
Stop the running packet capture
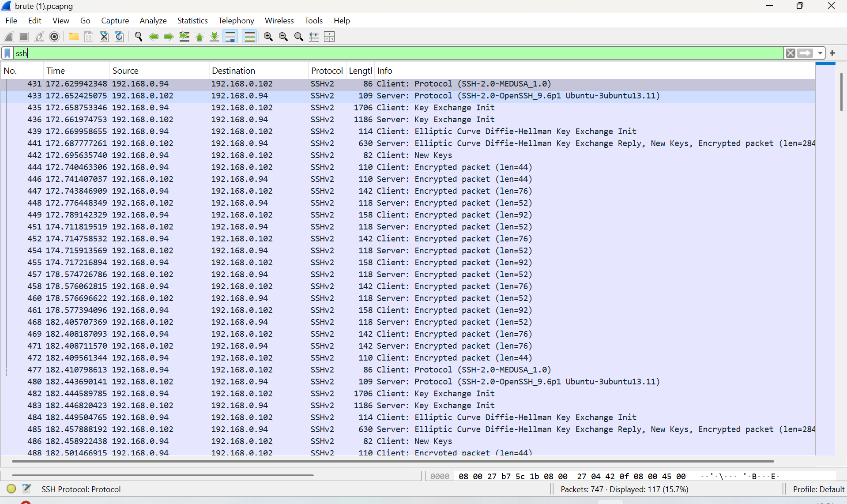point(24,37)
